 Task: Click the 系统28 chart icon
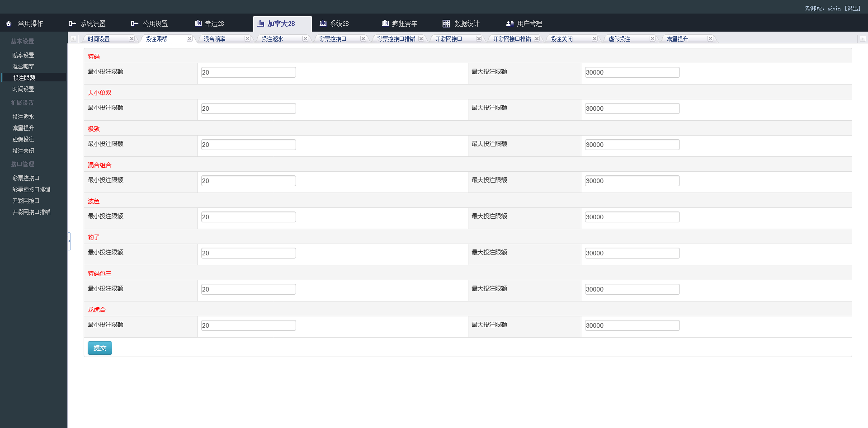322,23
